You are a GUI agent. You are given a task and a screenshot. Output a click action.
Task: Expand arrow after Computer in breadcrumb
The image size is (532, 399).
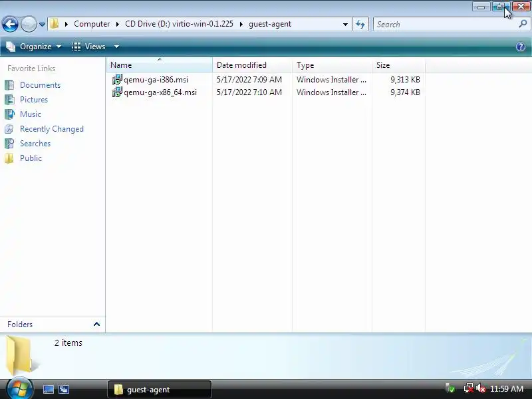118,24
